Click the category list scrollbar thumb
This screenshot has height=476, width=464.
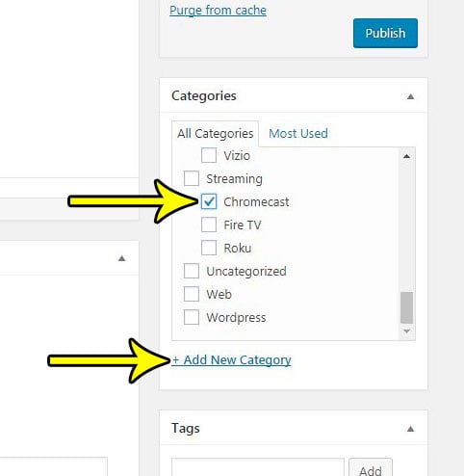pos(407,307)
